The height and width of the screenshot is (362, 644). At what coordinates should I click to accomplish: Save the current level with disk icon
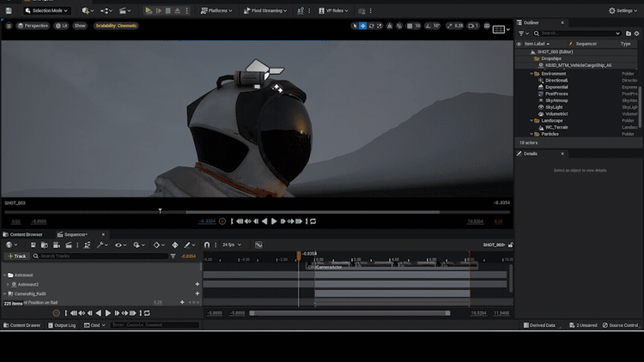click(x=9, y=10)
